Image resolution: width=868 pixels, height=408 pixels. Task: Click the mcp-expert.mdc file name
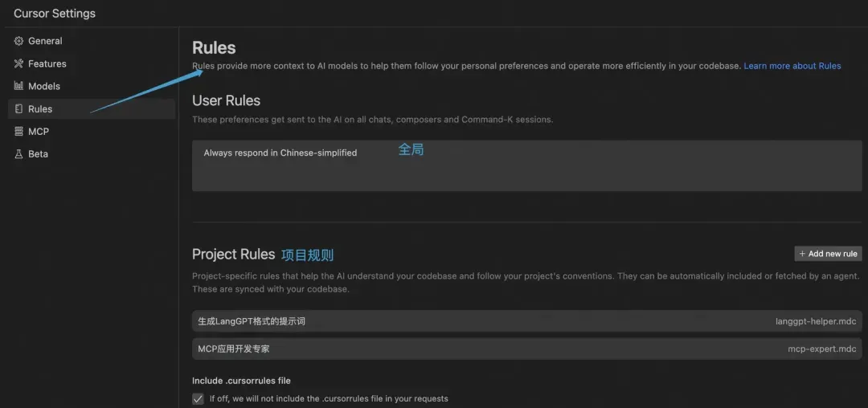tap(822, 349)
